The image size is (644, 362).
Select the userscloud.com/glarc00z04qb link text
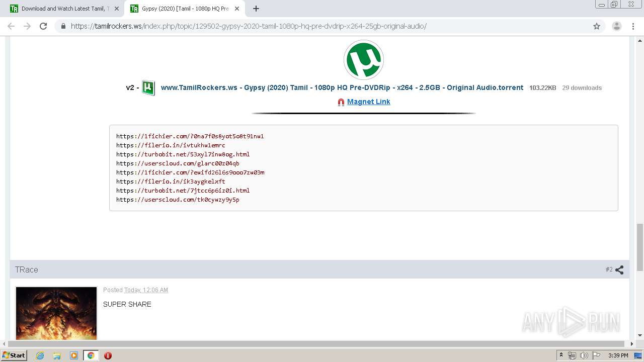pyautogui.click(x=178, y=163)
